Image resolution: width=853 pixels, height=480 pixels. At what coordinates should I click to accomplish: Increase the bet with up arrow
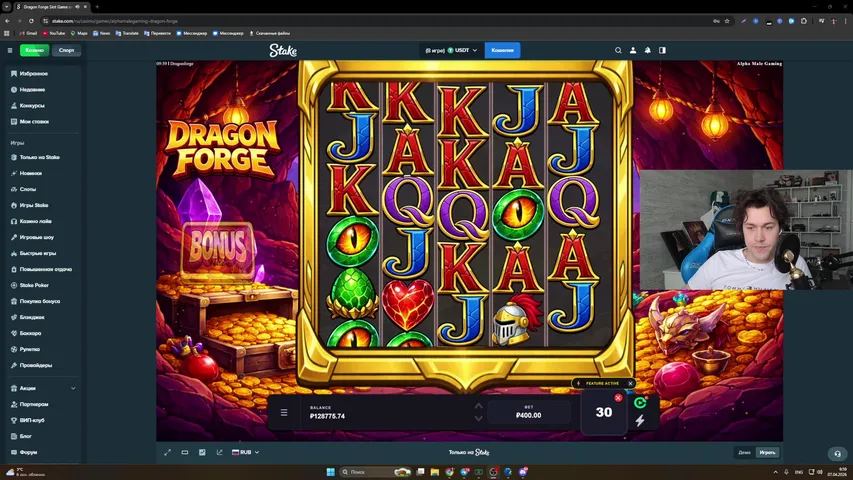[x=478, y=406]
